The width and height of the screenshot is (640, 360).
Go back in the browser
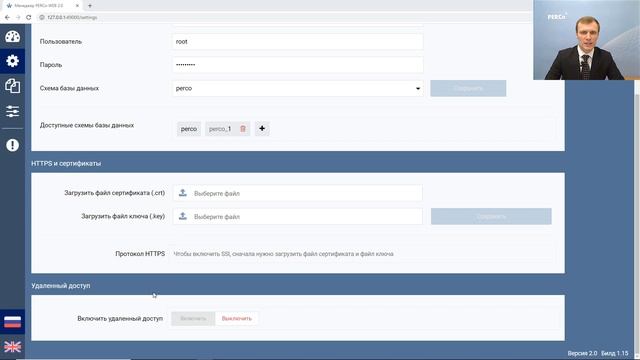click(x=7, y=17)
